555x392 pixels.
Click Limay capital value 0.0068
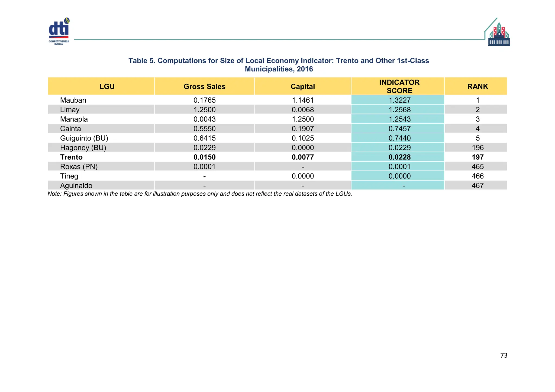(303, 110)
